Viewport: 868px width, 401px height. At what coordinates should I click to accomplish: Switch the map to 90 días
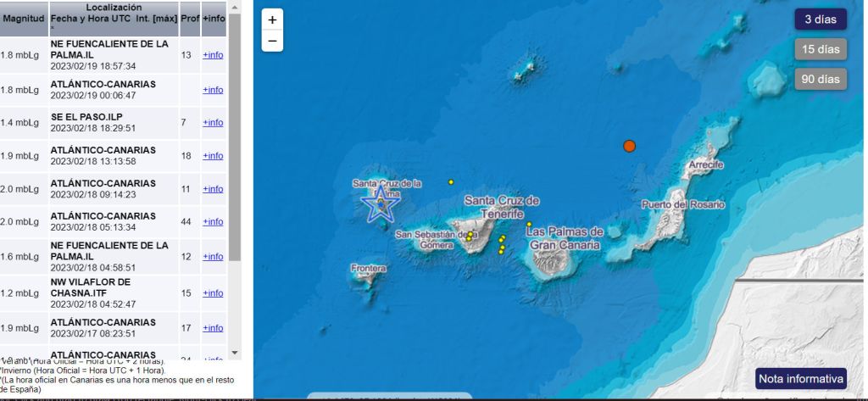(x=821, y=79)
